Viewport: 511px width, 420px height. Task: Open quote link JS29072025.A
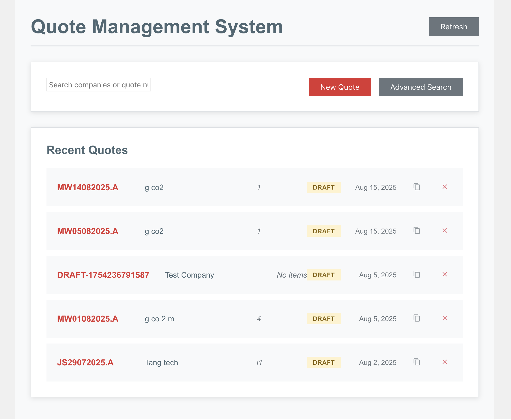click(x=85, y=363)
